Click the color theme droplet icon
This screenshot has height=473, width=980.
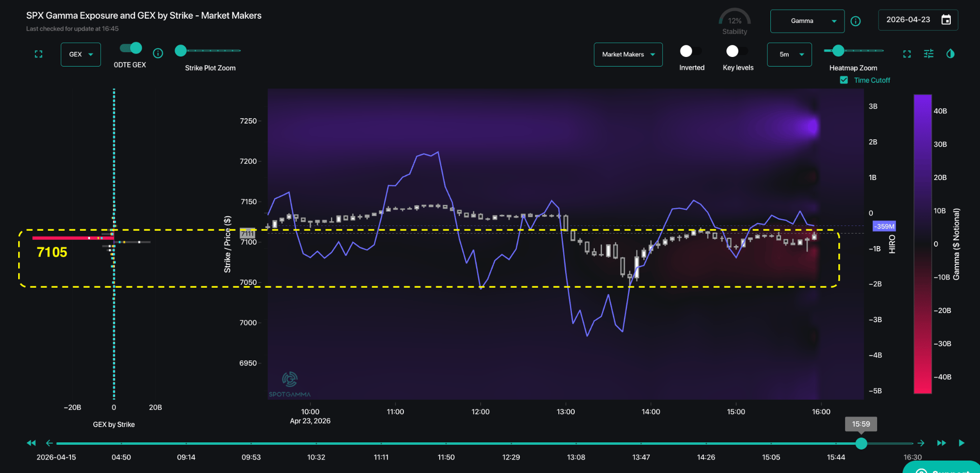point(950,54)
